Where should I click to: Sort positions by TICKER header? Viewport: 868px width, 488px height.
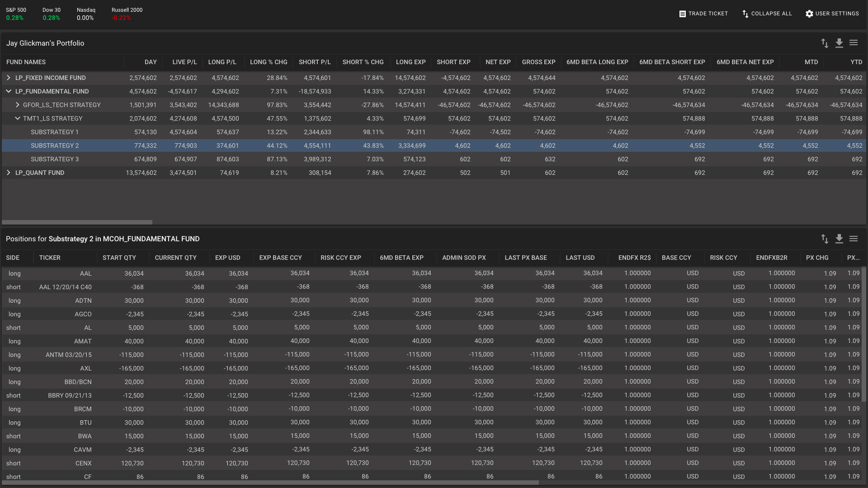click(50, 258)
